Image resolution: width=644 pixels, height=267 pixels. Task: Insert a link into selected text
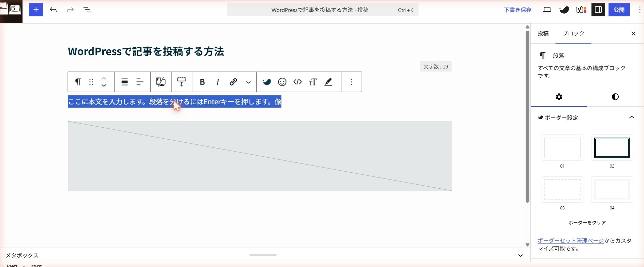(233, 82)
